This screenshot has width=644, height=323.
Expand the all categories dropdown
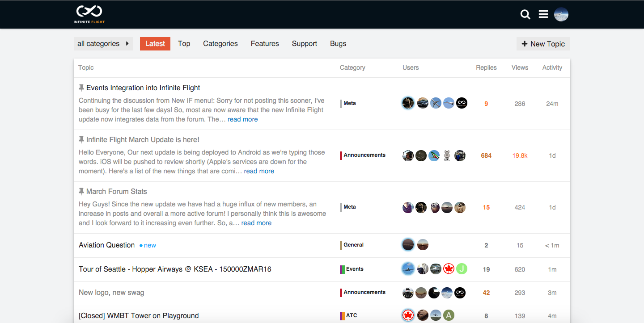(x=103, y=44)
